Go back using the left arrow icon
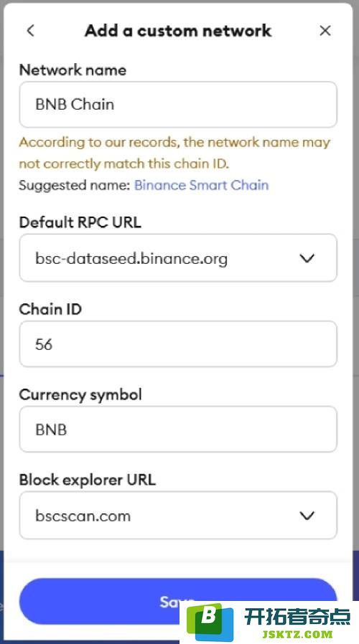 30,30
